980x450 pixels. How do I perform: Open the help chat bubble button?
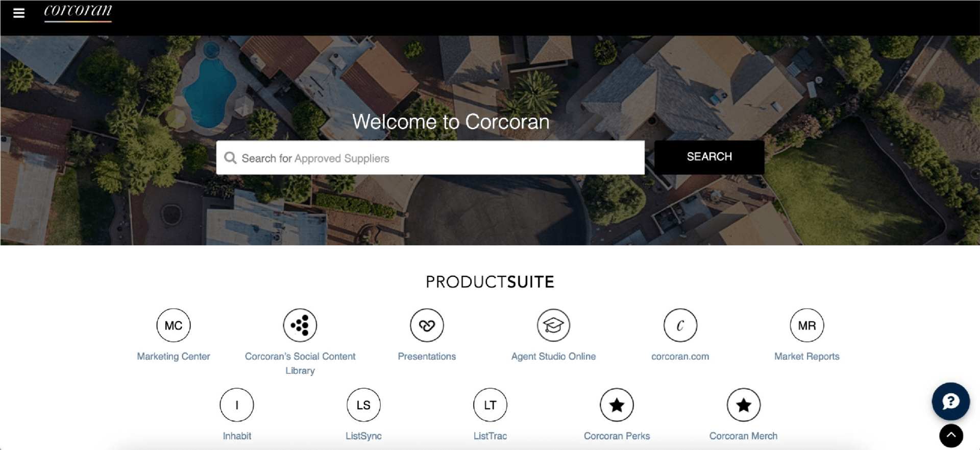pyautogui.click(x=950, y=401)
